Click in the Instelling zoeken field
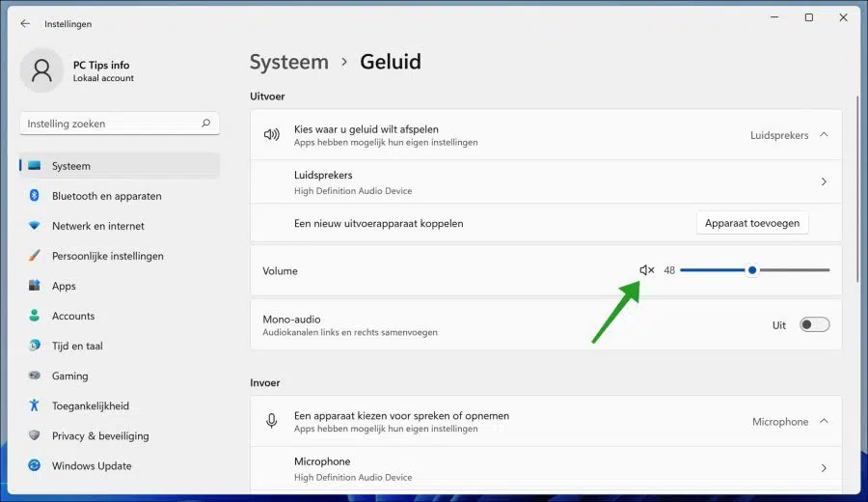This screenshot has width=868, height=502. click(120, 123)
